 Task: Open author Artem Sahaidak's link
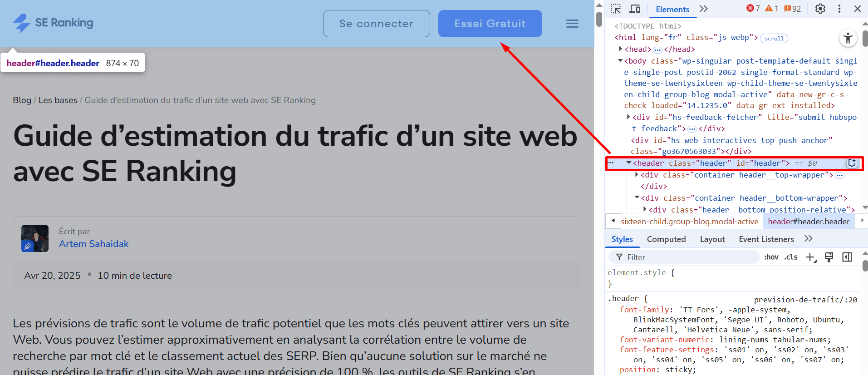coord(93,244)
